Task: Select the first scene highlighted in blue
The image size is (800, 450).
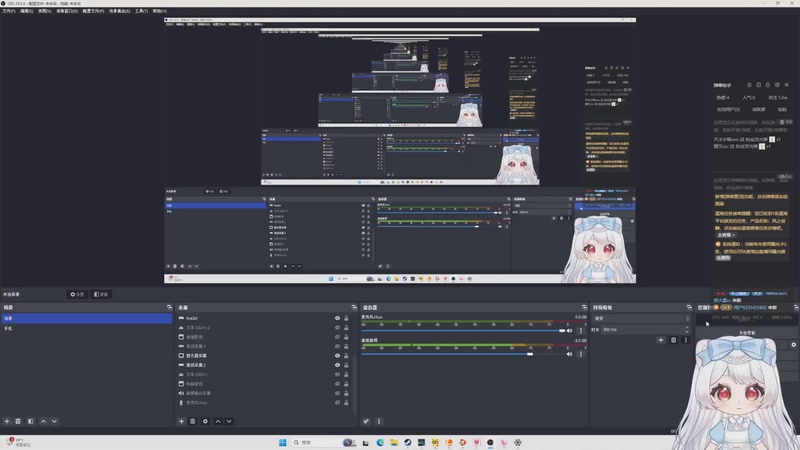Action: coord(86,318)
